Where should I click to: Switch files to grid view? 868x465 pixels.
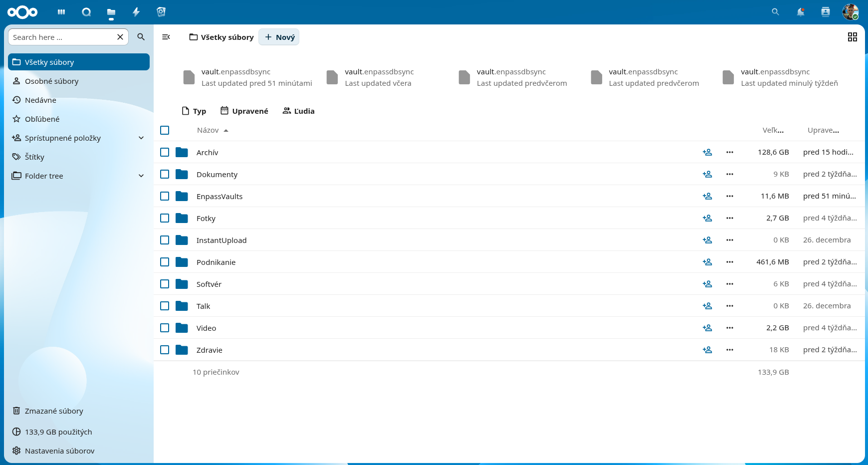coord(852,37)
